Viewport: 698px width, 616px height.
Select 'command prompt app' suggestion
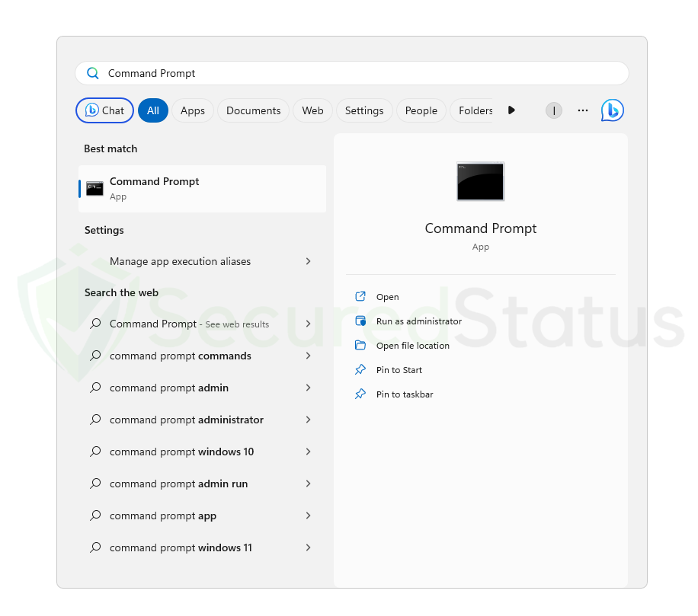click(203, 515)
